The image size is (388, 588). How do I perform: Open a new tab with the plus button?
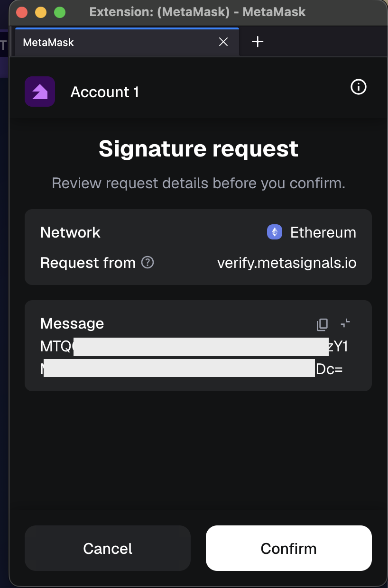click(x=258, y=42)
